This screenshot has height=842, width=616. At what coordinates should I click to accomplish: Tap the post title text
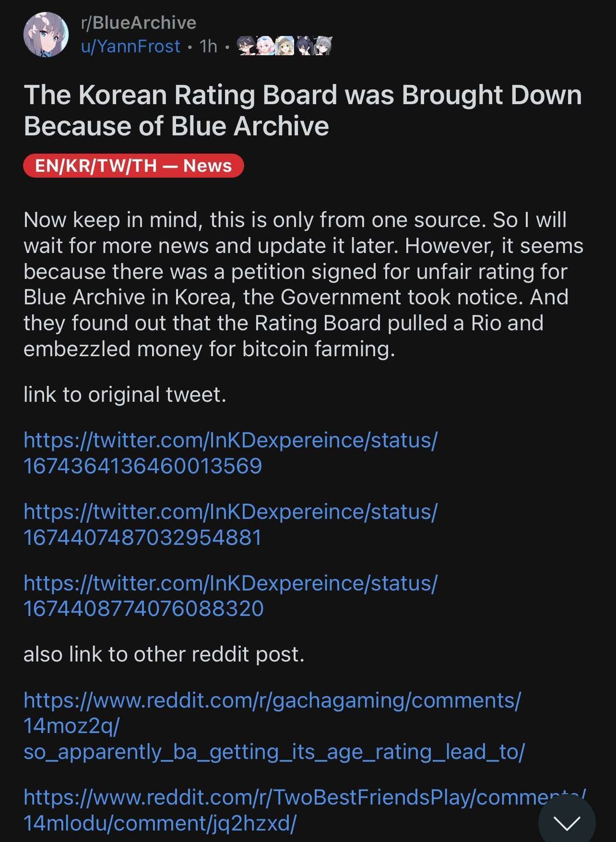(x=302, y=110)
